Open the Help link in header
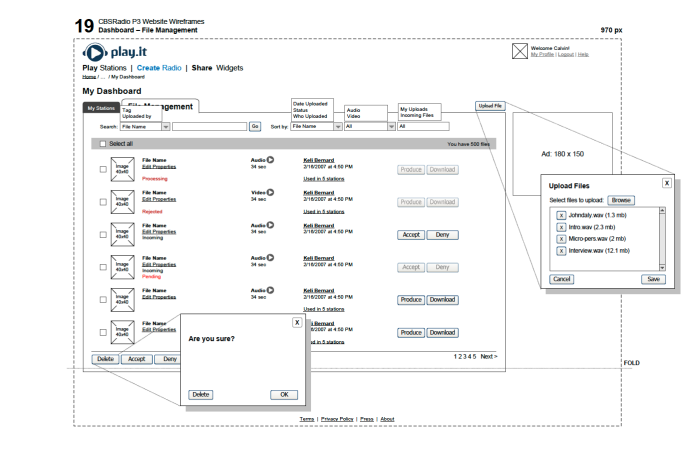This screenshot has height=453, width=700. (x=583, y=54)
